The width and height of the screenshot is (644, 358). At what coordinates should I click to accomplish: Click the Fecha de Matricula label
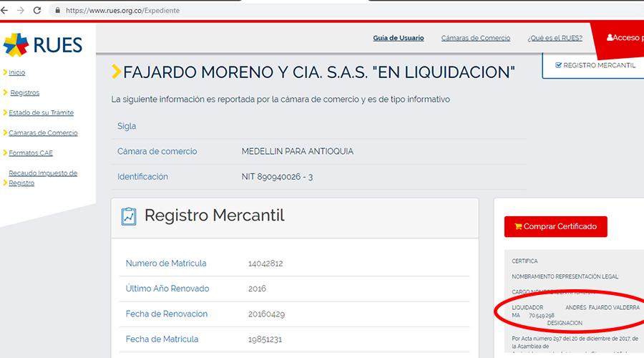(162, 339)
